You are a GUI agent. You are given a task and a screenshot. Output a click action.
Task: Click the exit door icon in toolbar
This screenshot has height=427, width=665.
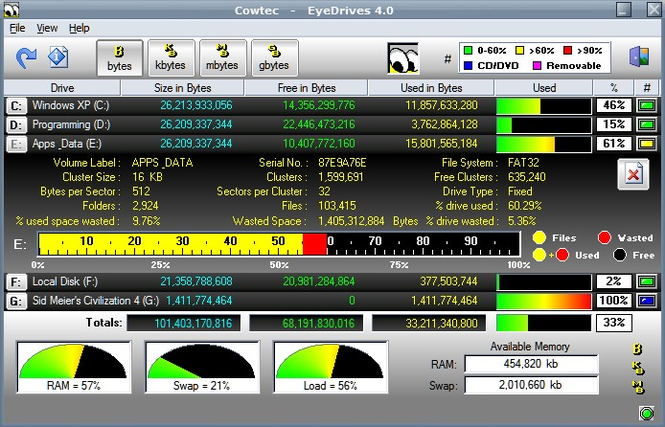click(x=639, y=57)
